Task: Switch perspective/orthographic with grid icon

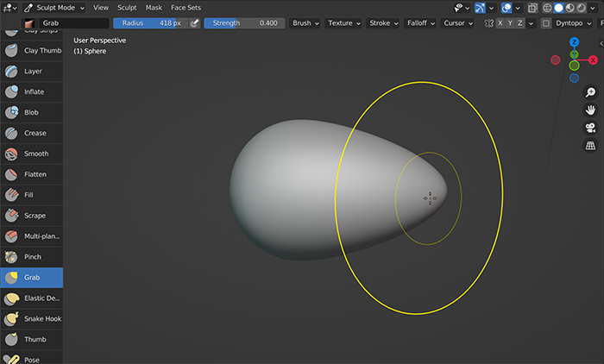Action: pyautogui.click(x=590, y=146)
